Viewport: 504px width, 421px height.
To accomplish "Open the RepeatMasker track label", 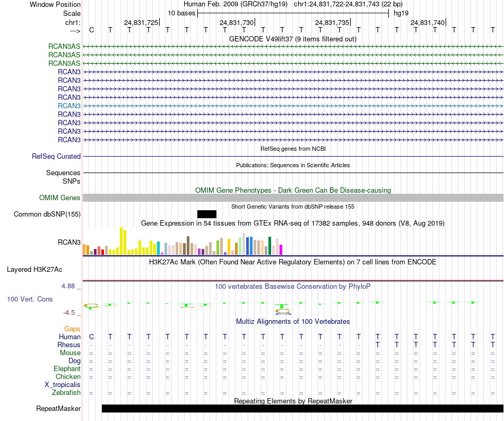I will [58, 408].
